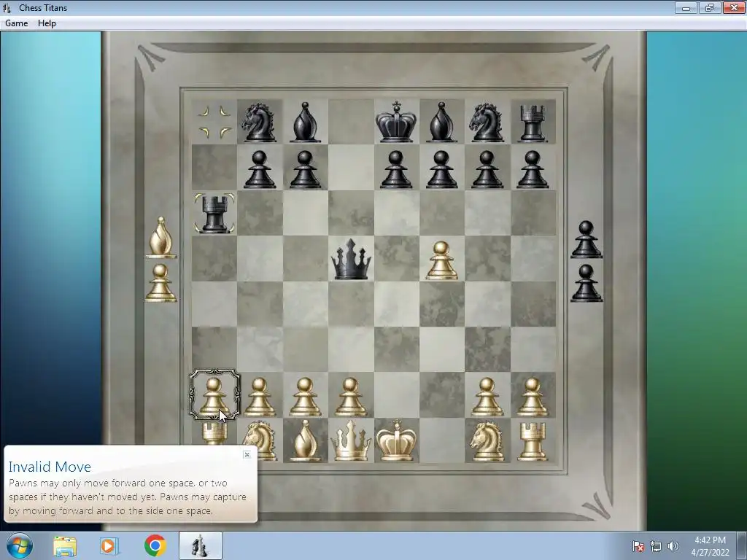Open the volume speaker icon
Viewport: 747px width, 560px height.
pos(673,546)
